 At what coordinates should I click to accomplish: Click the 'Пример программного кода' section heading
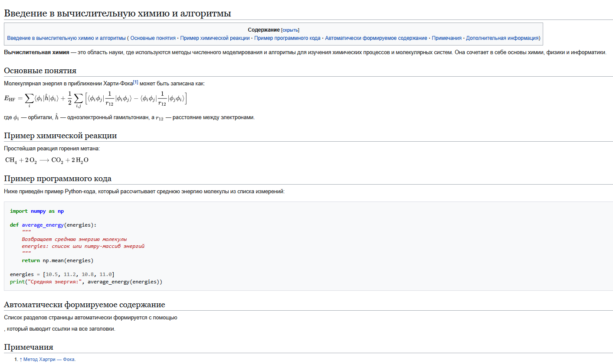(x=58, y=179)
